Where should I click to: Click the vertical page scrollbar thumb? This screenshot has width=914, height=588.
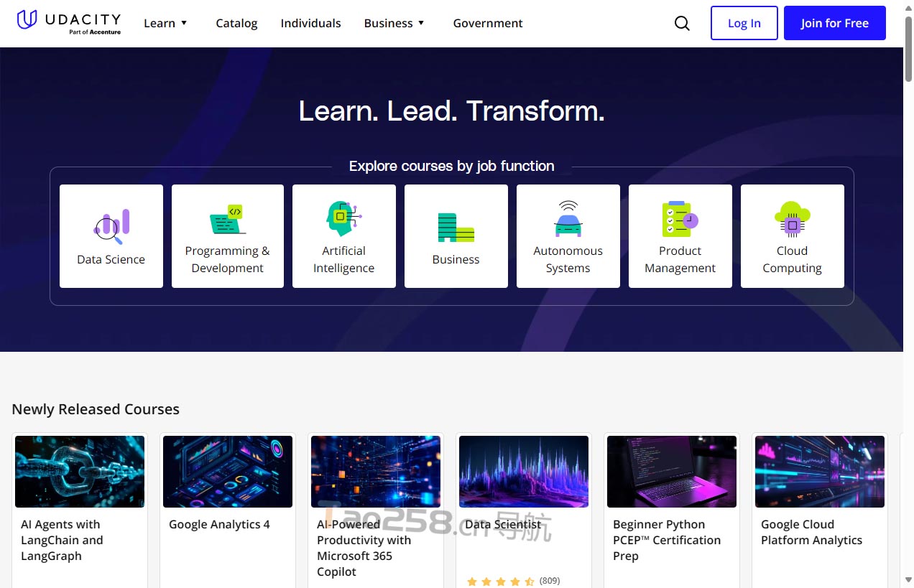908,47
